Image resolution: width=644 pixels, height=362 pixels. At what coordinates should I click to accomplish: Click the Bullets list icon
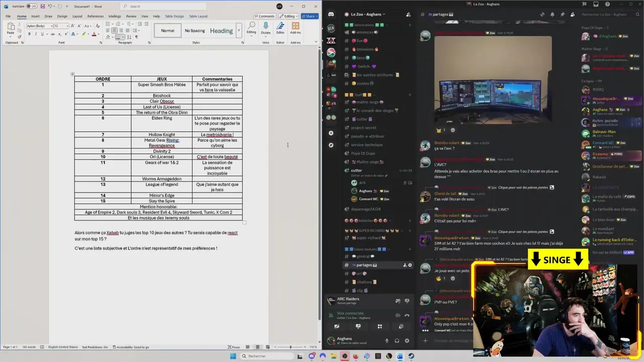pyautogui.click(x=108, y=24)
